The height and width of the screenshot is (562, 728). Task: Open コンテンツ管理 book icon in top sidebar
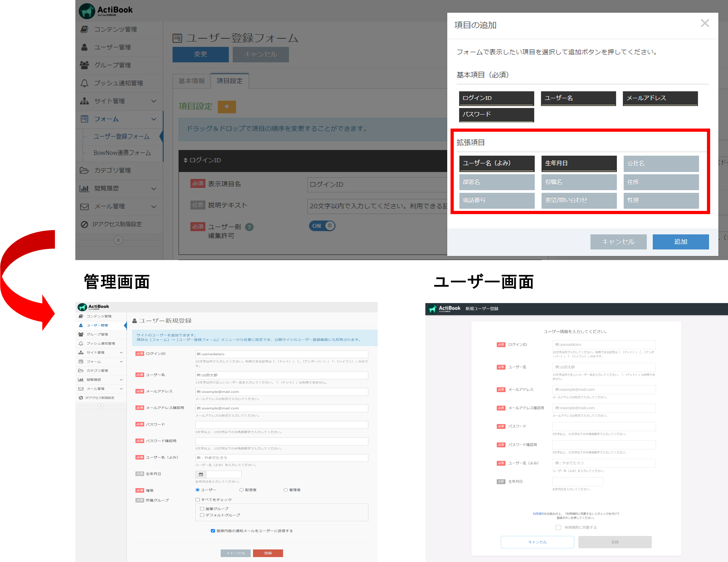click(x=84, y=29)
